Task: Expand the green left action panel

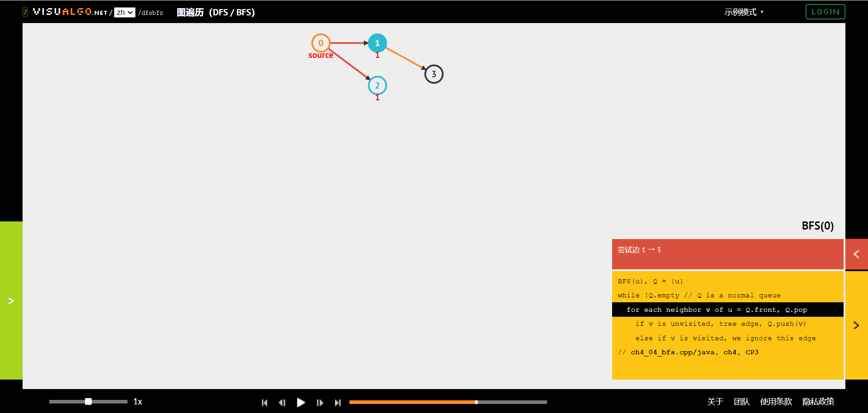Action: point(11,300)
